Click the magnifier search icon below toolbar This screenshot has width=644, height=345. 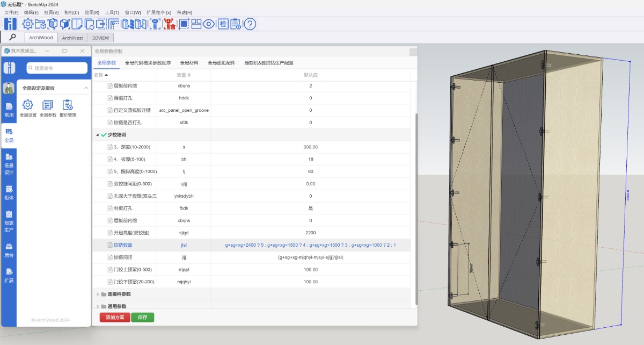click(12, 37)
